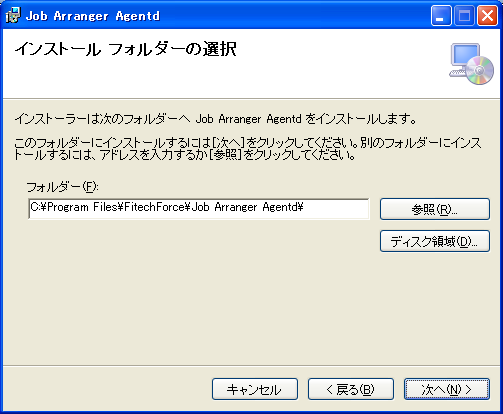
Task: Click the FitechForce part of the install path
Action: click(154, 207)
